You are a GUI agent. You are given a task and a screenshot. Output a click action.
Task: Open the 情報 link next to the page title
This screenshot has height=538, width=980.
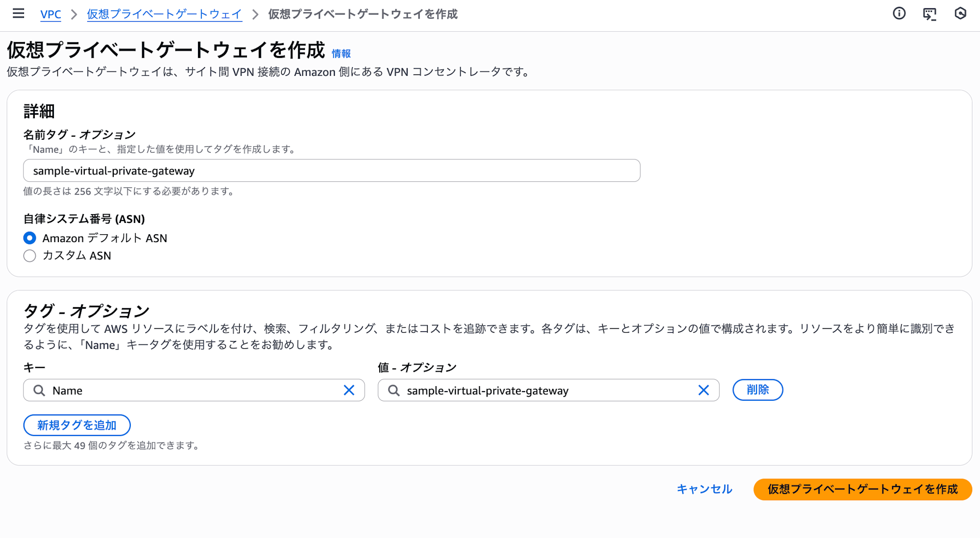tap(342, 53)
